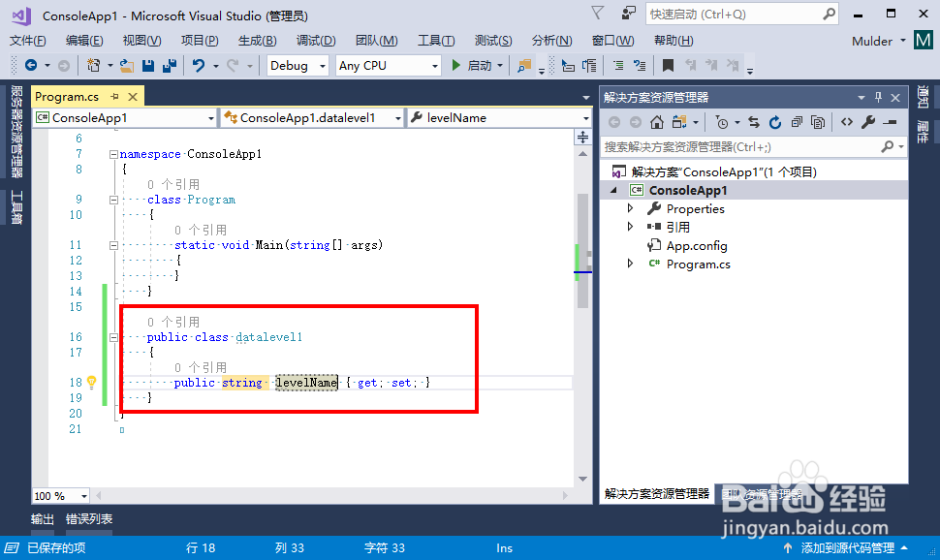Click the Find in Files toolbar icon
This screenshot has width=940, height=560.
pos(524,65)
